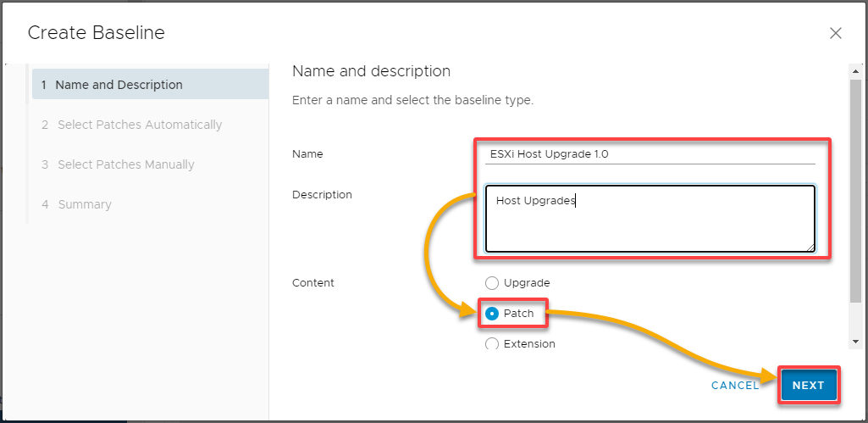Click the Name field label
Screen dimensions: 868x423
[x=307, y=154]
